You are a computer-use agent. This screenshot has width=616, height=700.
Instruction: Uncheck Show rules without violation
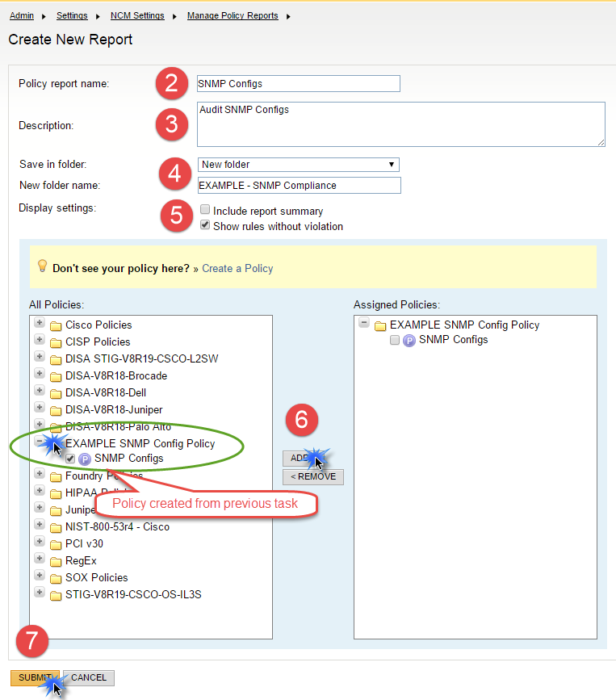pos(205,225)
